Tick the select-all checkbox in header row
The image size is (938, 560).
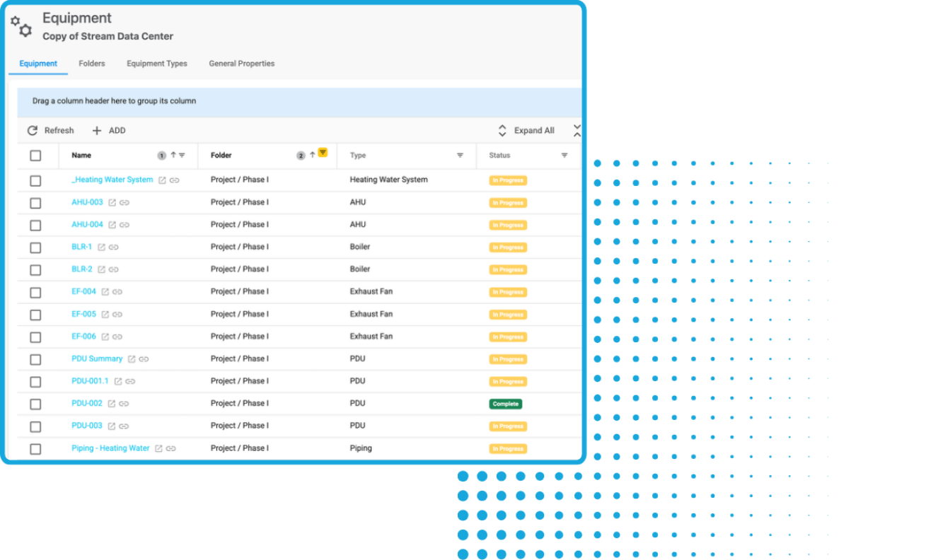coord(35,156)
